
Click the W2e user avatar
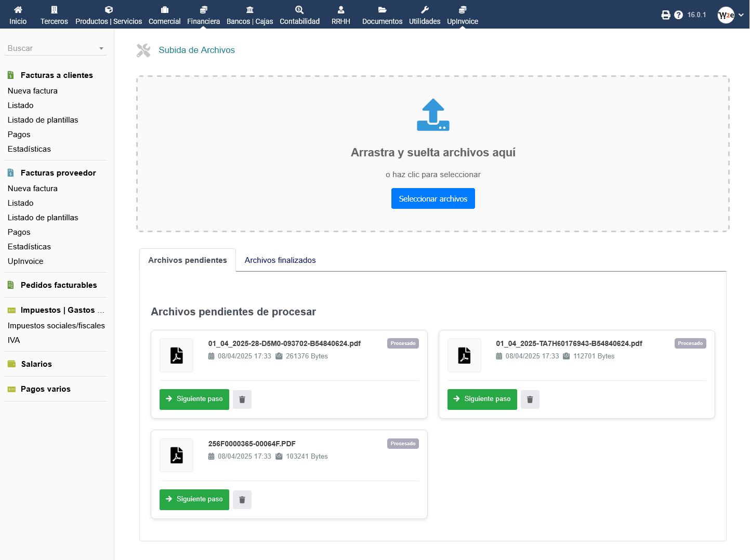pos(726,15)
